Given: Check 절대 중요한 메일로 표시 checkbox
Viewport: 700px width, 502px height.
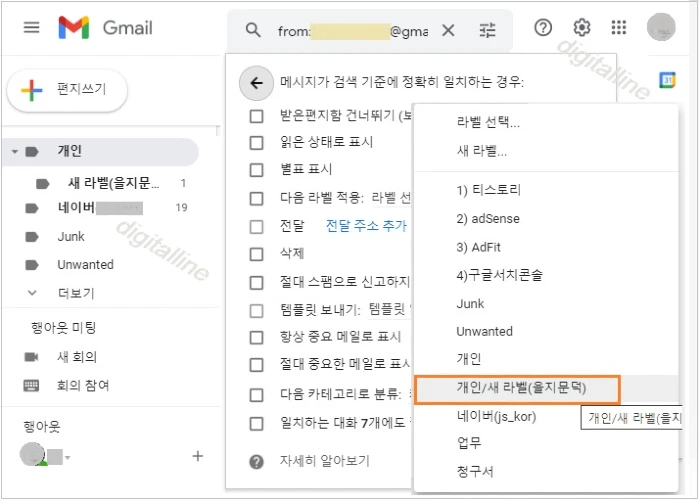Looking at the screenshot, I should [256, 365].
